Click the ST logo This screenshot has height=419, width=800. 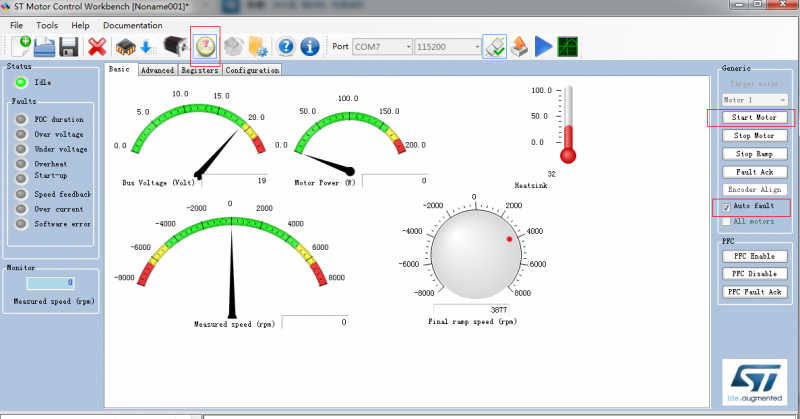click(x=754, y=382)
